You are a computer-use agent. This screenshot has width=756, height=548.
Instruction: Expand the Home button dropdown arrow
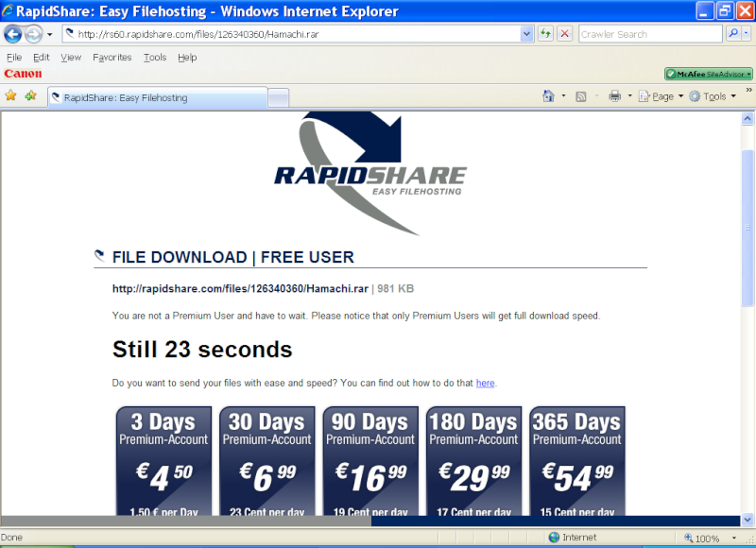563,96
